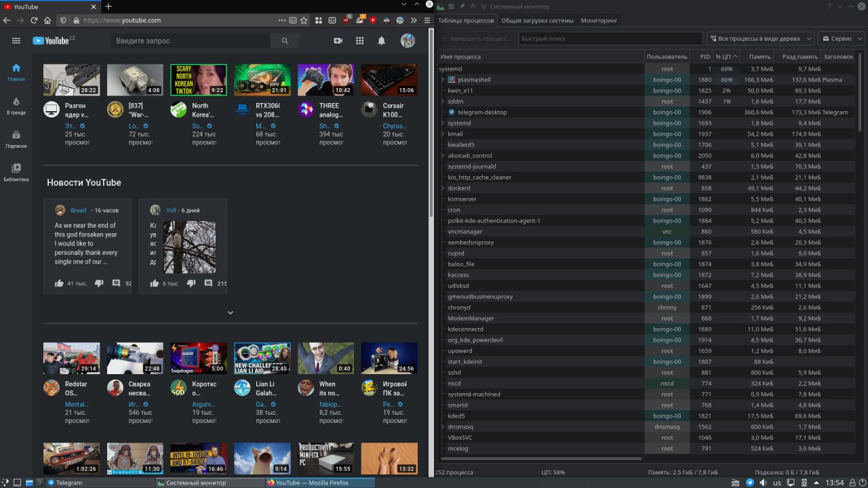Focus the YouTube search field Введите запрос
The width and height of the screenshot is (868, 488).
click(x=191, y=41)
